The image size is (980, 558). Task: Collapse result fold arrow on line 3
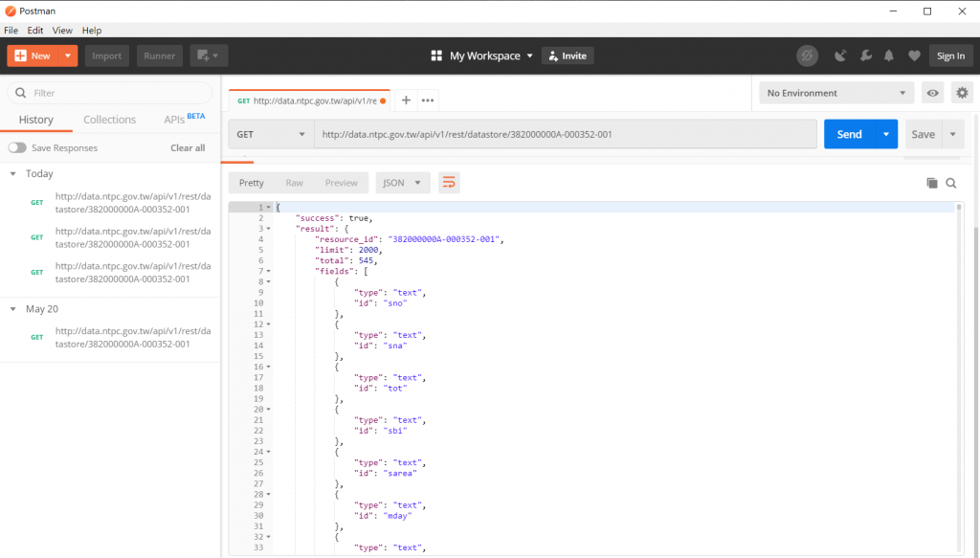pyautogui.click(x=269, y=229)
